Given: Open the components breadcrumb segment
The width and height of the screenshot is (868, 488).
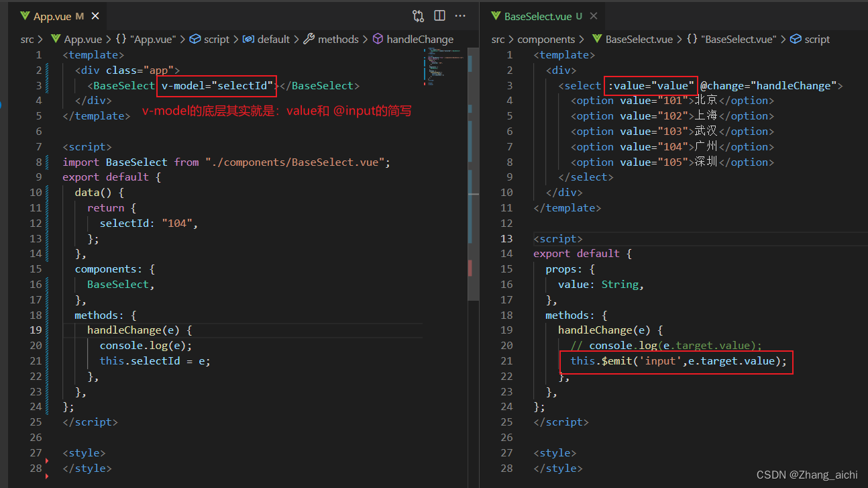Looking at the screenshot, I should pos(546,40).
